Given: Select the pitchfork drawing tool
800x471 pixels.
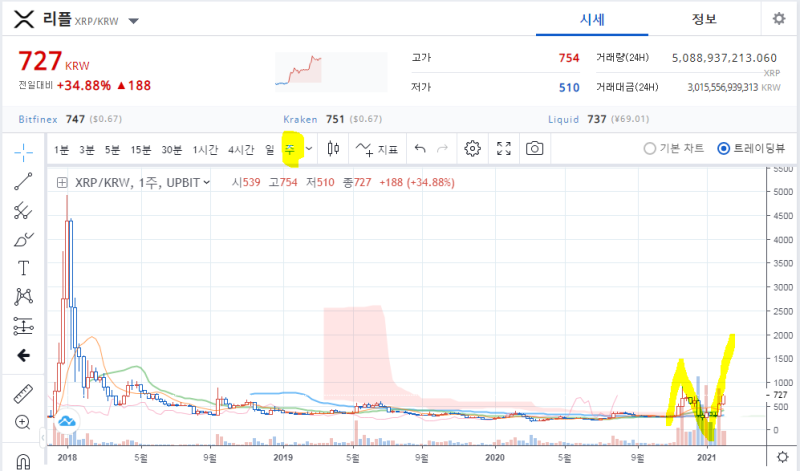Looking at the screenshot, I should pyautogui.click(x=23, y=210).
